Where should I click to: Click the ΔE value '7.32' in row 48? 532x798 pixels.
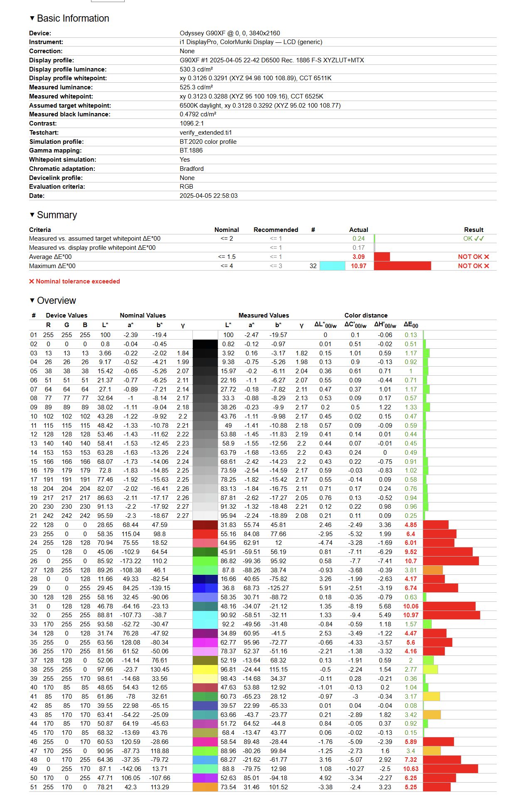[x=411, y=760]
